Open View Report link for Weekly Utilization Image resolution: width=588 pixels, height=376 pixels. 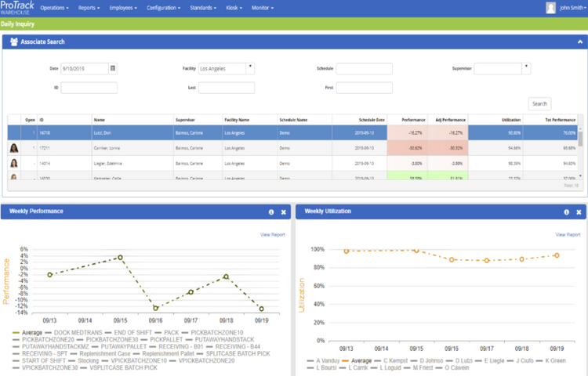pos(568,235)
